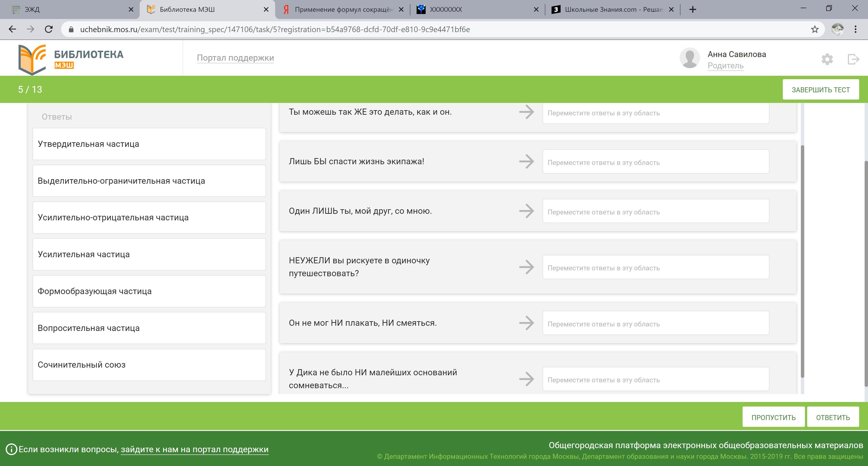
Task: Reload the page in browser
Action: (49, 29)
